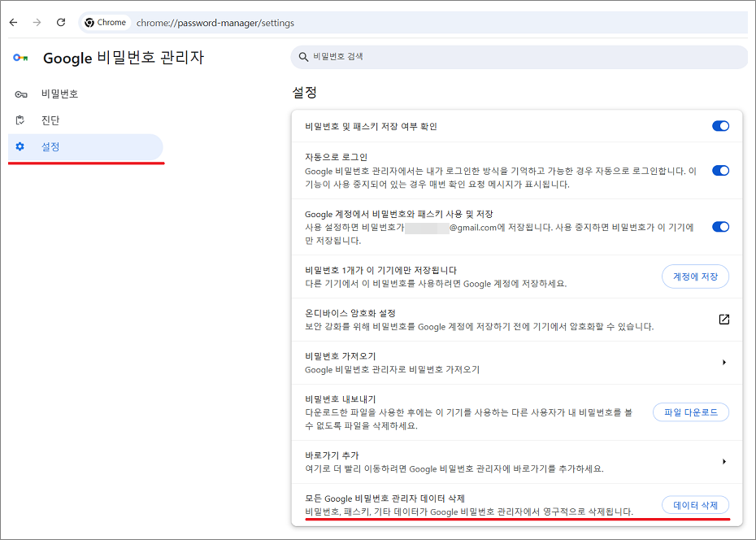Click the 설정 page heading above the card
The width and height of the screenshot is (756, 540).
pyautogui.click(x=305, y=92)
